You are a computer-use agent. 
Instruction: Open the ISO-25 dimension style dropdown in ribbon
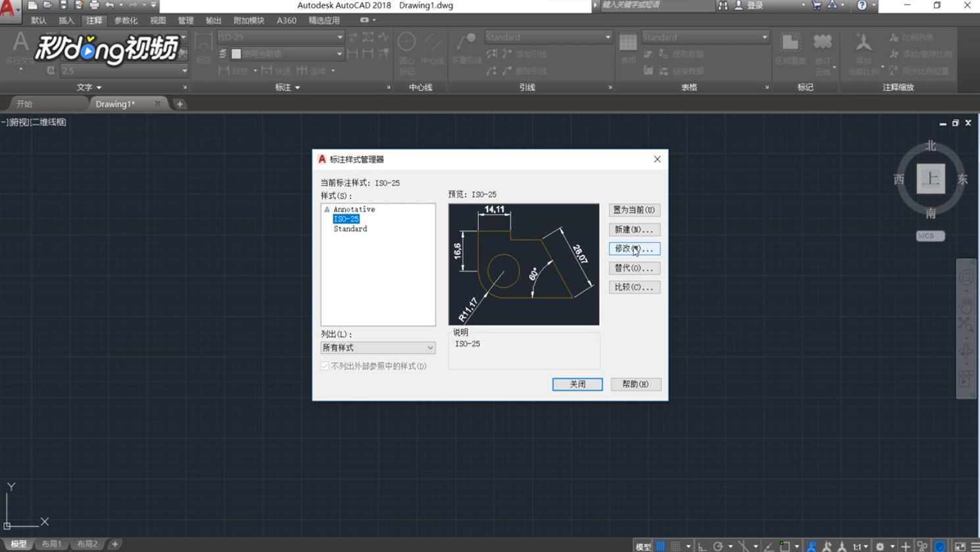coord(281,38)
